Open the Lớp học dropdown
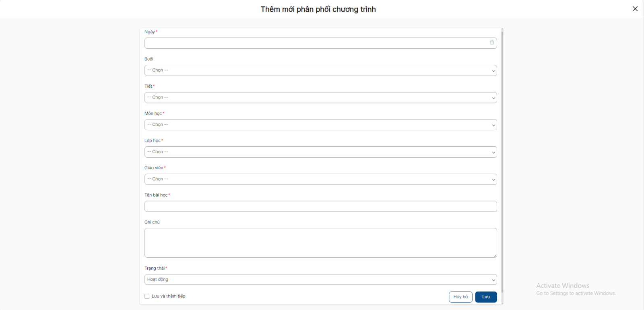This screenshot has height=310, width=644. 320,152
